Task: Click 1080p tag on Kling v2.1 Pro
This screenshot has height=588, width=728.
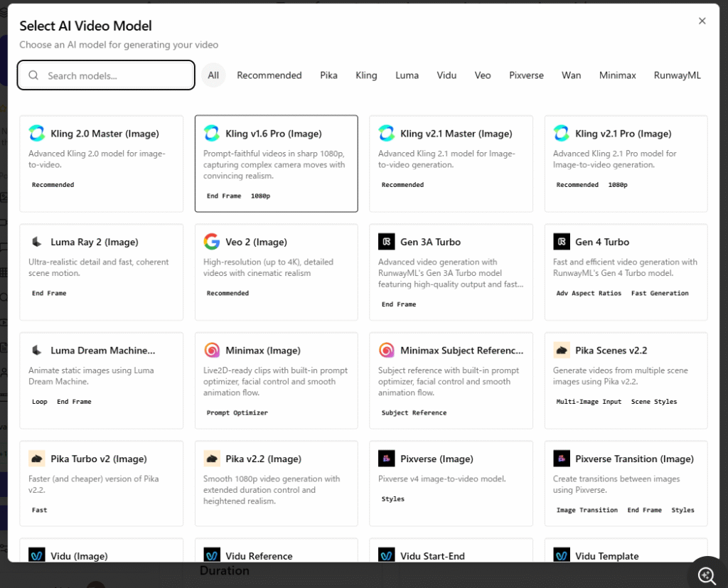Action: click(x=618, y=185)
